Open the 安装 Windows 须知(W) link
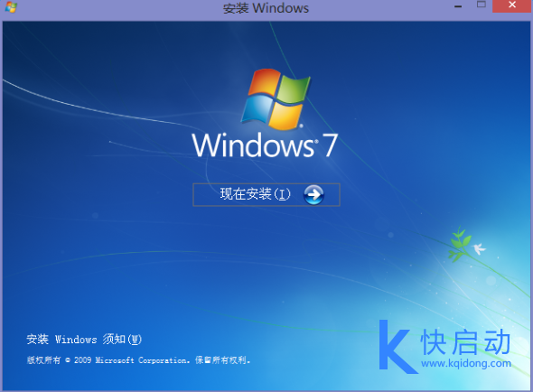This screenshot has height=392, width=533. pos(84,340)
